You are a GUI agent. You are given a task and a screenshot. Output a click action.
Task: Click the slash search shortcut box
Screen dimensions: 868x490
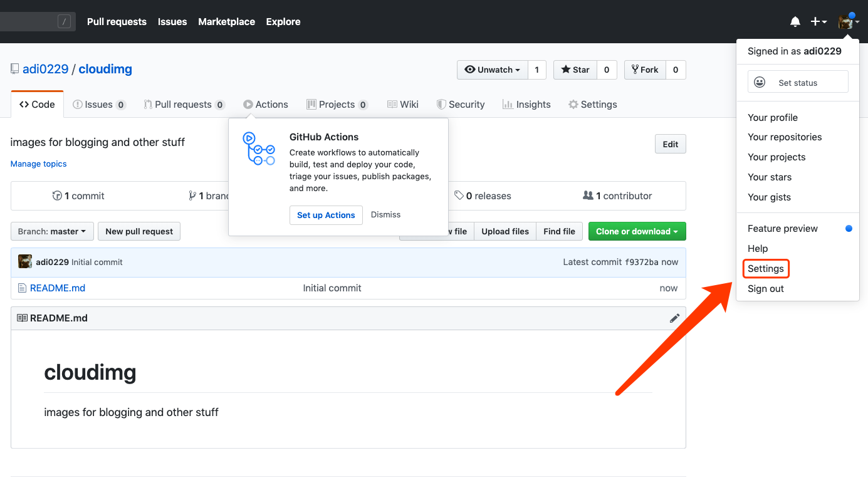pyautogui.click(x=64, y=22)
